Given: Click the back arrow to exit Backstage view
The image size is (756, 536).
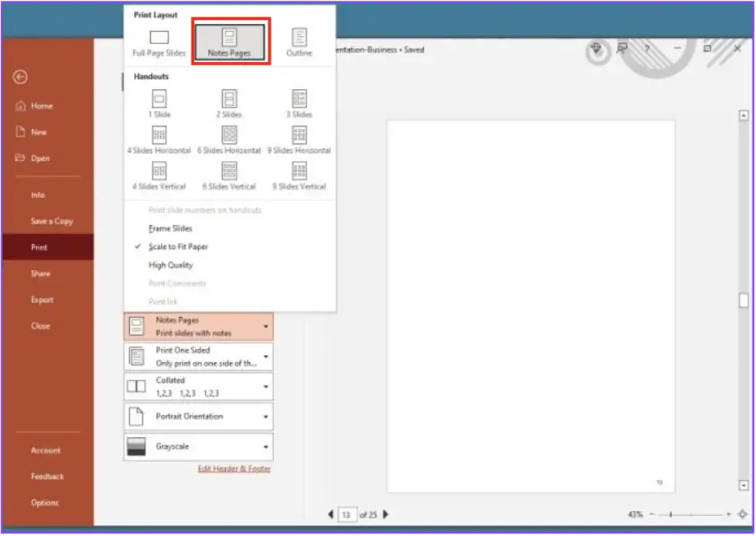Looking at the screenshot, I should 21,77.
